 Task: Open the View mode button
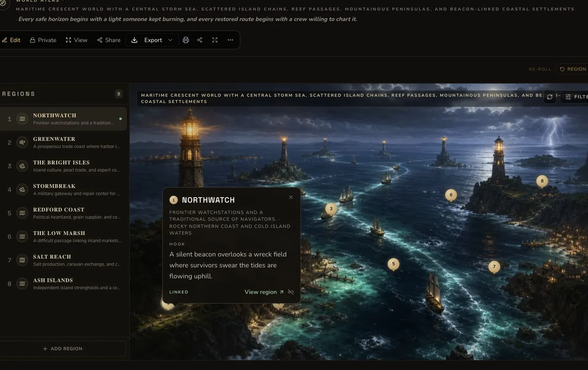click(76, 40)
